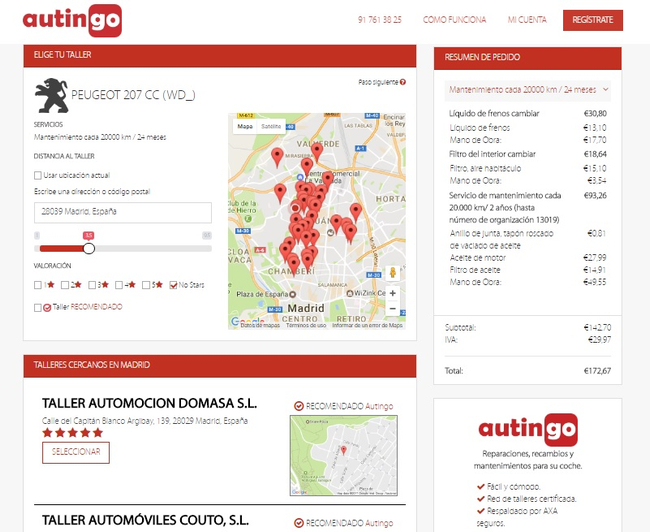Click the autingo logo in the sidebar promo
650x532 pixels.
(528, 429)
